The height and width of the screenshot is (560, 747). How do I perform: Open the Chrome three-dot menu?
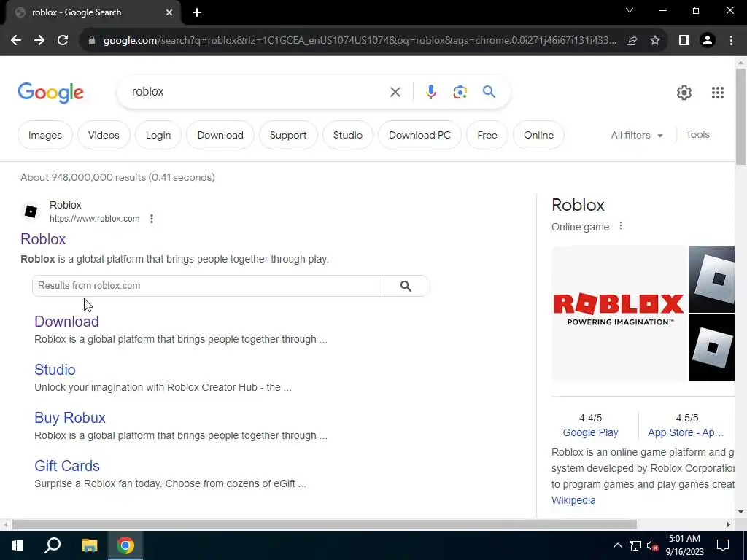(731, 41)
